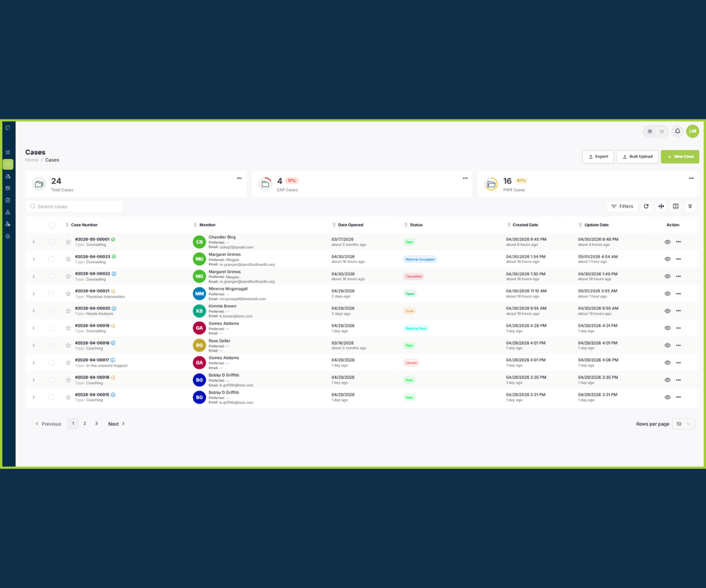The width and height of the screenshot is (706, 588).
Task: Star case #2026-04-00023 as favorite
Action: (x=68, y=259)
